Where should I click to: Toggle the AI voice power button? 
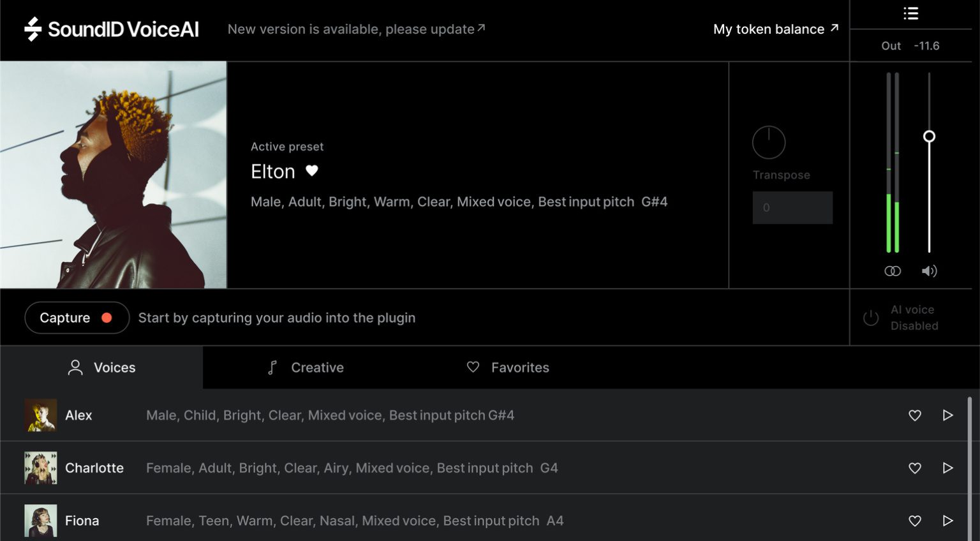(871, 318)
